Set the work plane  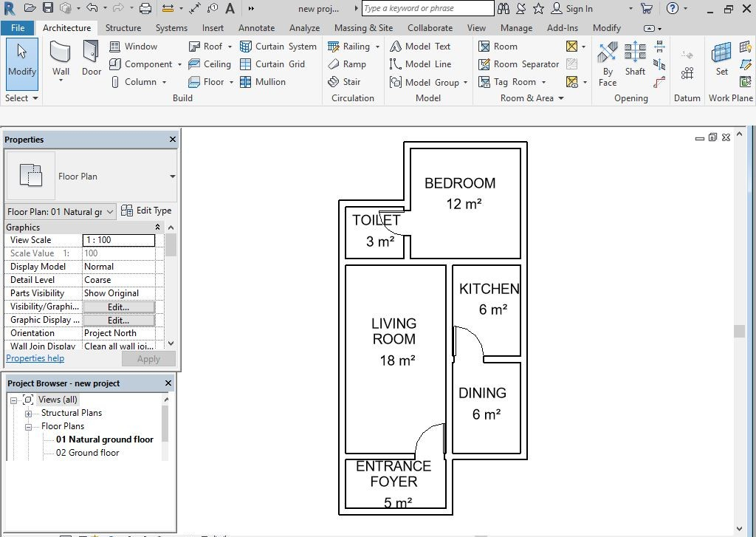click(x=722, y=58)
